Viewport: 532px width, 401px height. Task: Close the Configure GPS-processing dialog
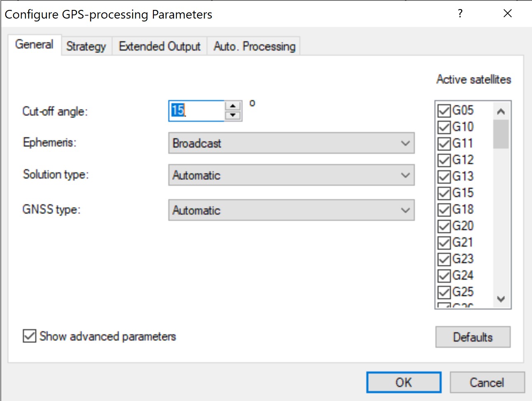click(x=508, y=14)
